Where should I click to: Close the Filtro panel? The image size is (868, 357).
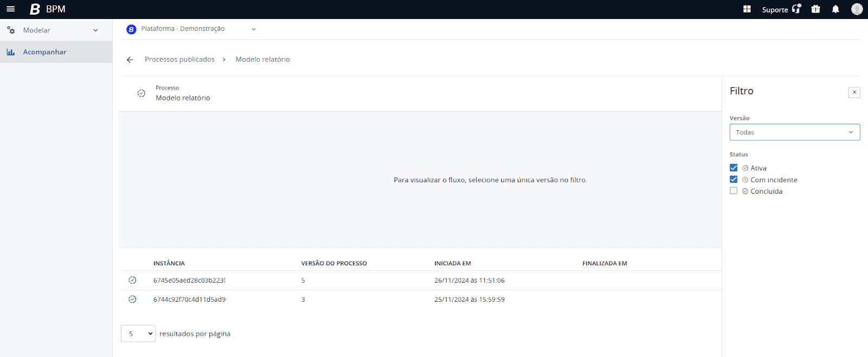coord(854,92)
